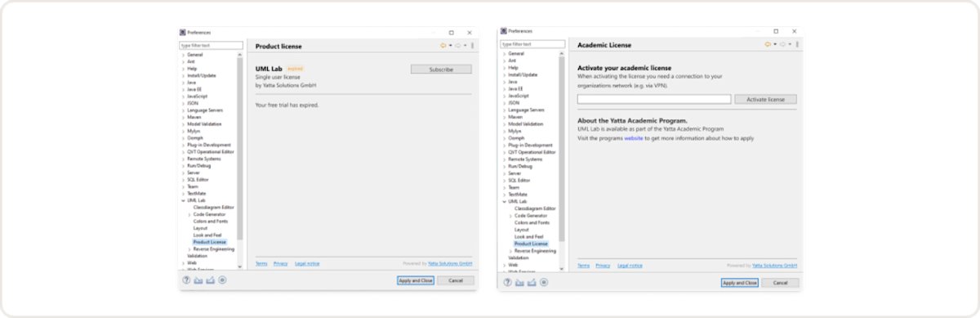Focus the academic license key input field
980x318 pixels.
pyautogui.click(x=654, y=99)
